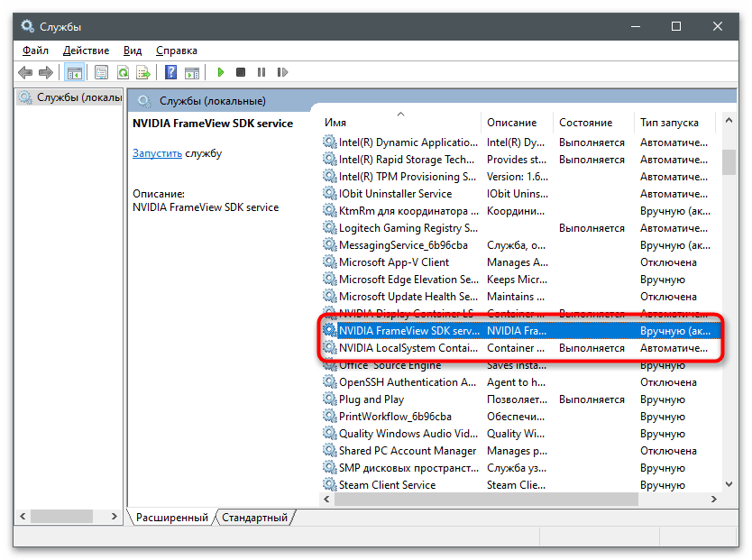The height and width of the screenshot is (560, 752).
Task: Go back using the Back arrow toolbar button
Action: pos(25,72)
